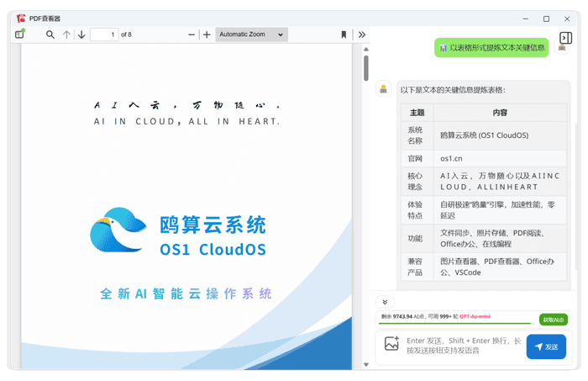Click the chat message input box
588x381 pixels.
(x=464, y=346)
